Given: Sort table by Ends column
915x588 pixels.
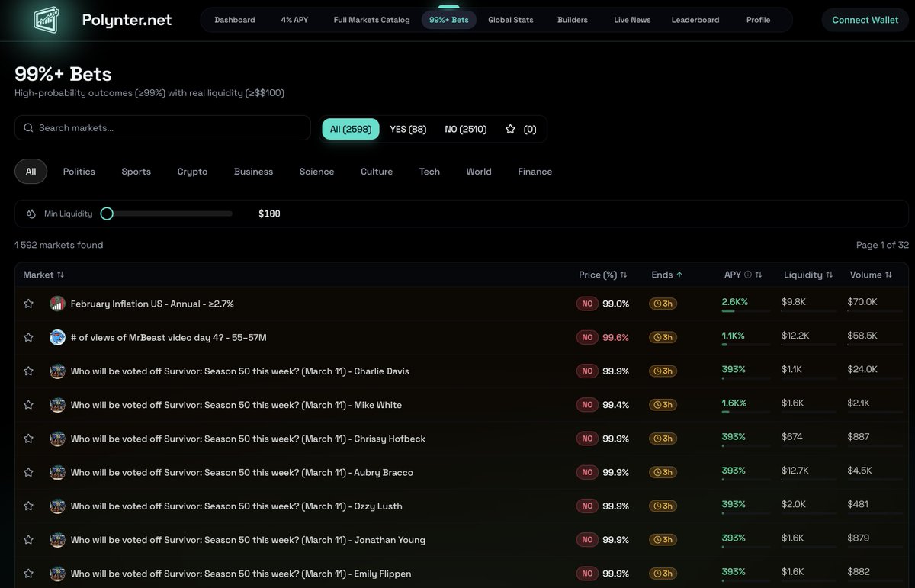Looking at the screenshot, I should 667,275.
